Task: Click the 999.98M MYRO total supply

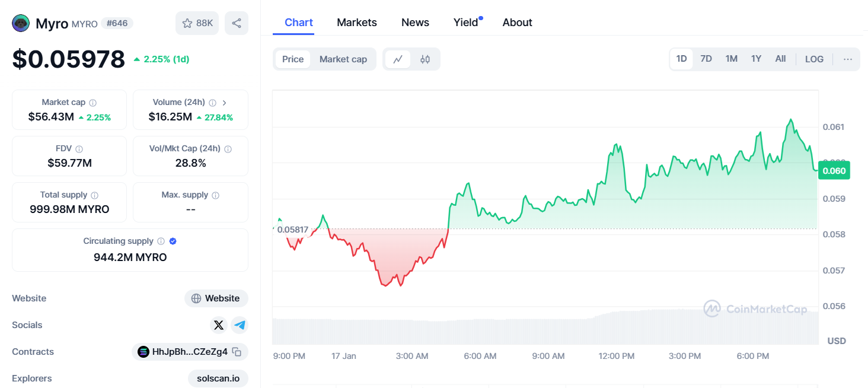Action: point(69,209)
